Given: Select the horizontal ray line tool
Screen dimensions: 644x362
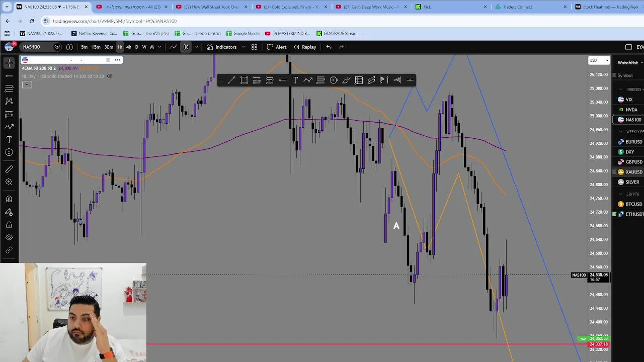Looking at the screenshot, I should coord(9,75).
